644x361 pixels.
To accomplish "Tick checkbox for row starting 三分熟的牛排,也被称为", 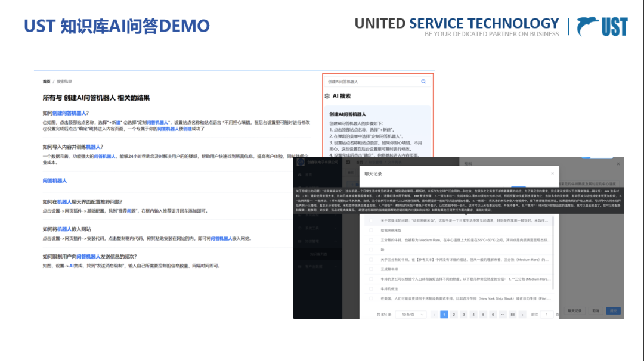I will 371,240.
